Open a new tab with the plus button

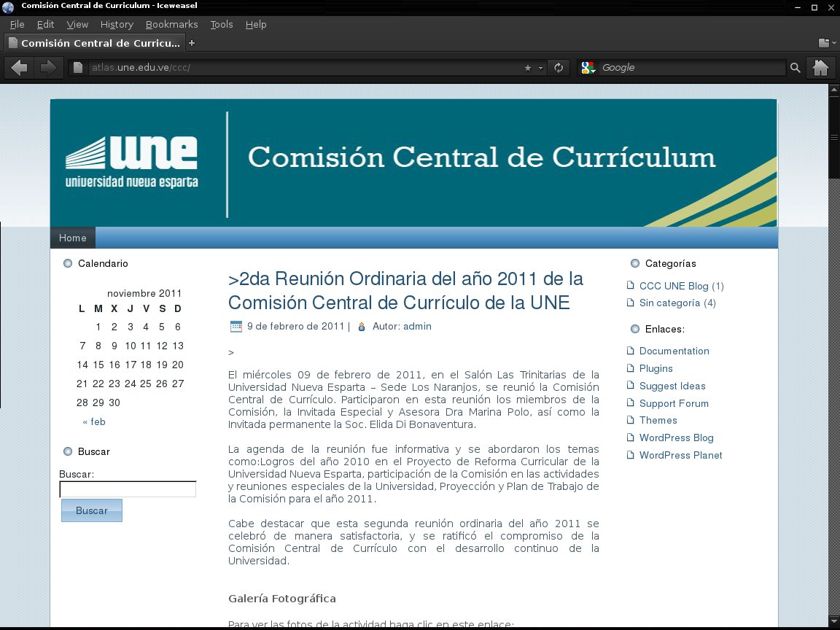click(x=192, y=43)
